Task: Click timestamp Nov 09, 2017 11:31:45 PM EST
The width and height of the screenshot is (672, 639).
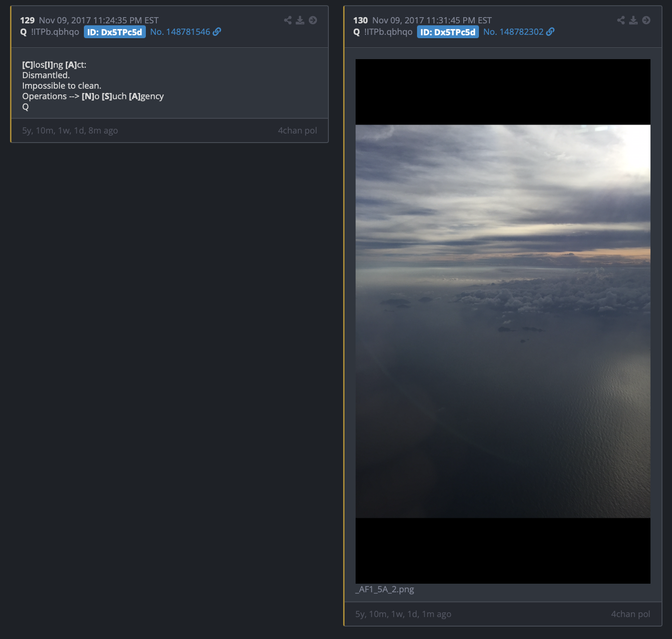Action: click(432, 20)
